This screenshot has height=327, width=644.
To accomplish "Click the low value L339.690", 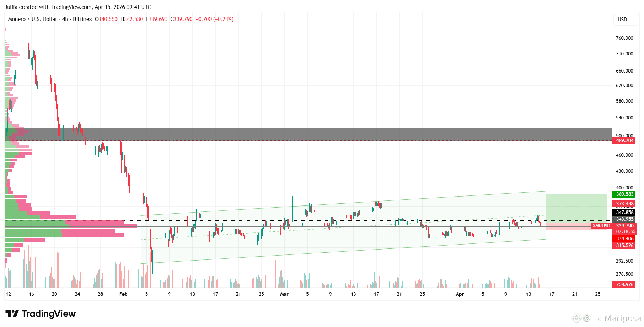I will [157, 19].
